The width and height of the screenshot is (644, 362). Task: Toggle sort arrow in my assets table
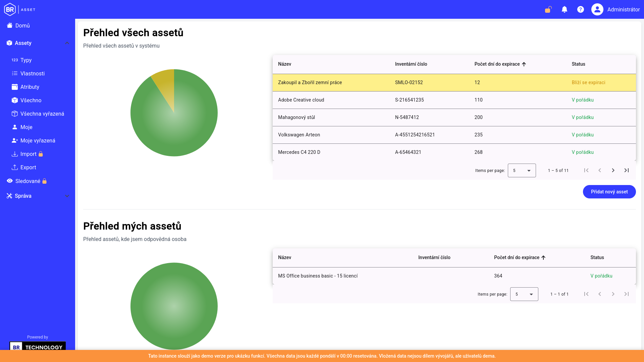pos(543,257)
